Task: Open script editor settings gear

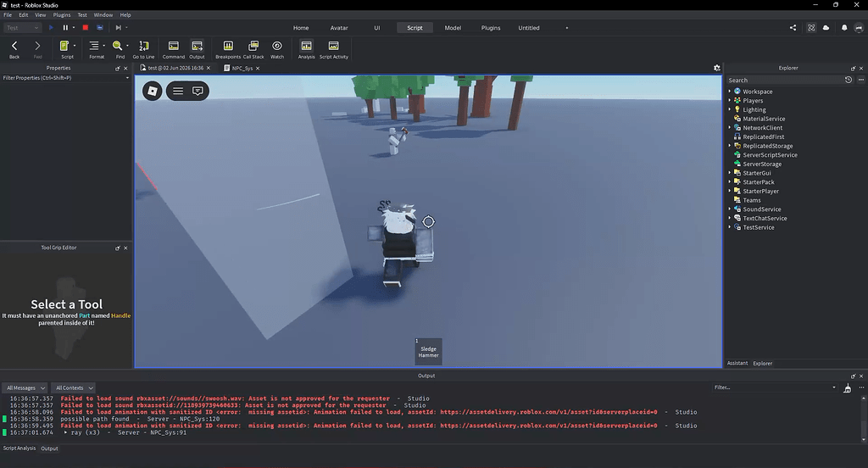Action: (x=717, y=68)
